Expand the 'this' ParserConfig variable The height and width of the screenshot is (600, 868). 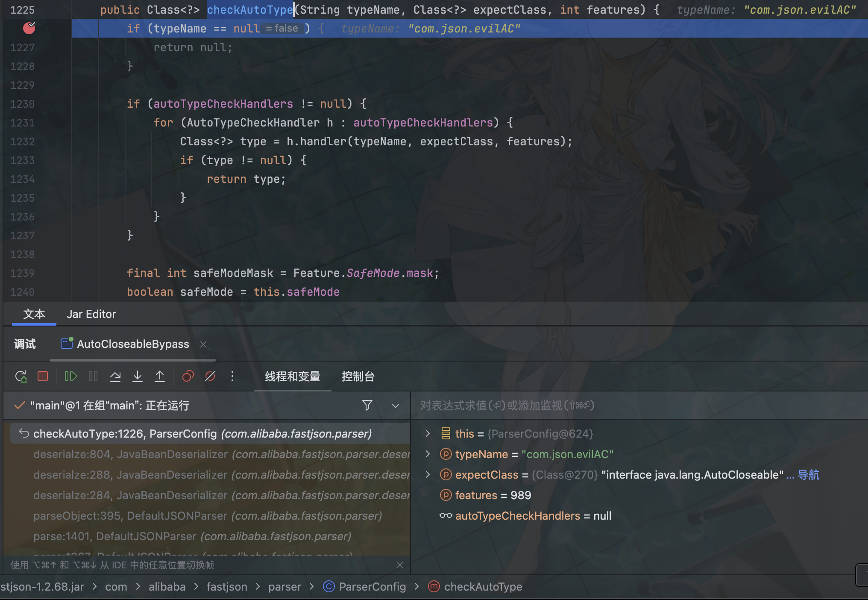tap(428, 433)
